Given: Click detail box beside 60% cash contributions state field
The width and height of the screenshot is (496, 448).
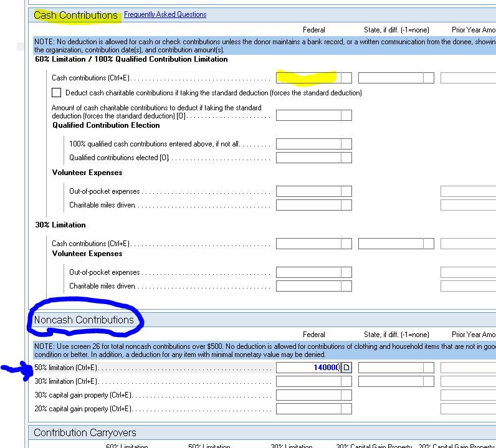Looking at the screenshot, I should [428, 78].
